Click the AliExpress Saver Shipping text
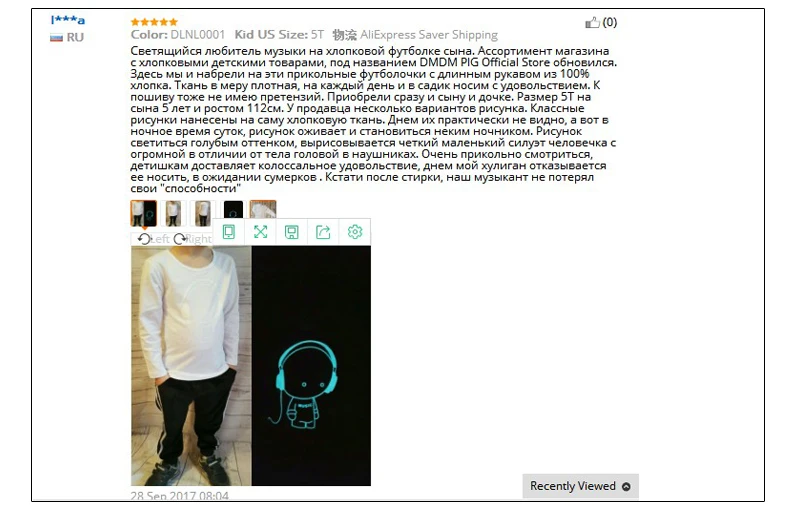The width and height of the screenshot is (800, 507). [429, 35]
